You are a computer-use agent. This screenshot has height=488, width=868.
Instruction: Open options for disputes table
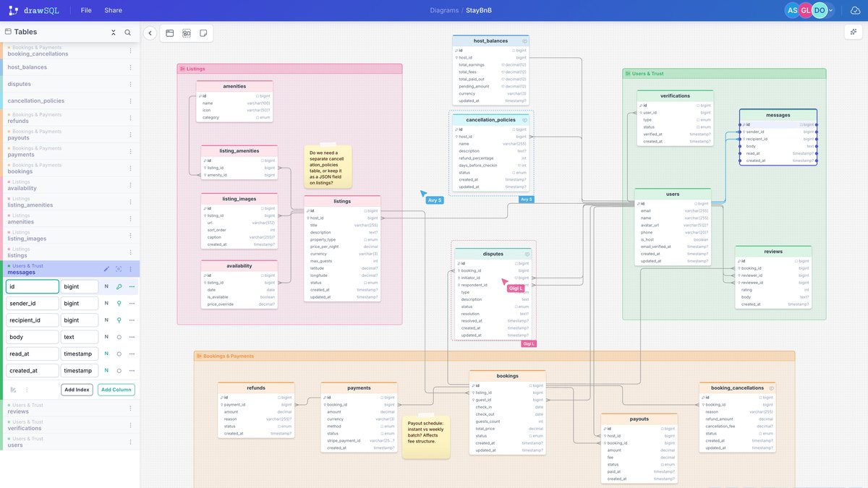coord(130,84)
